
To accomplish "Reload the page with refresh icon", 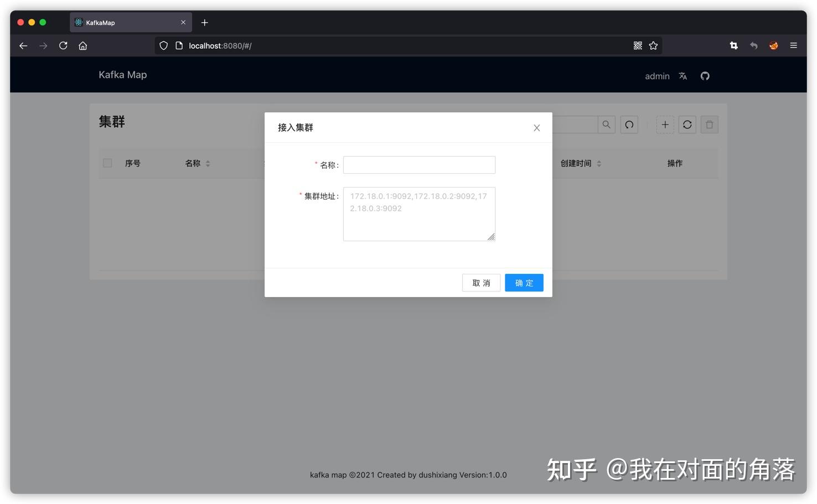I will (63, 46).
